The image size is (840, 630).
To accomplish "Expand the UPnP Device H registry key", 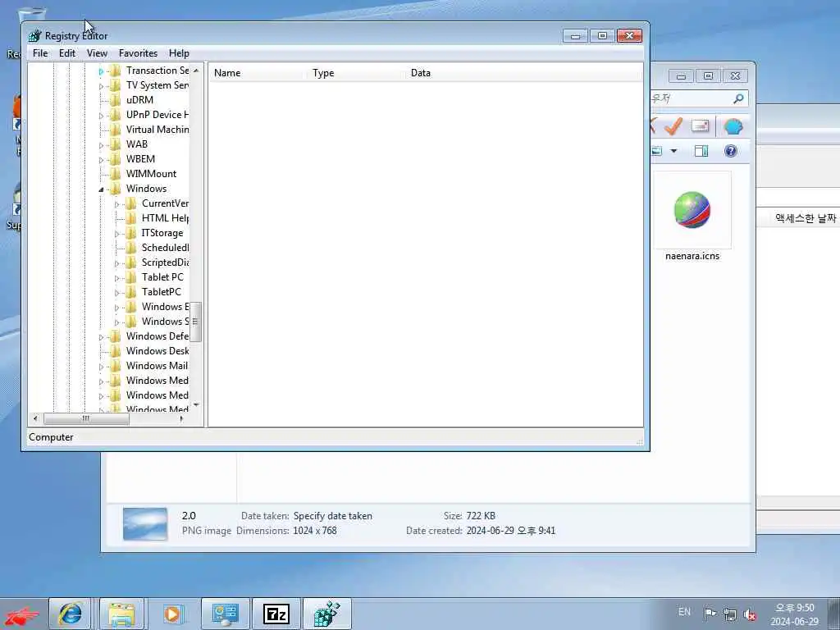I will point(101,116).
